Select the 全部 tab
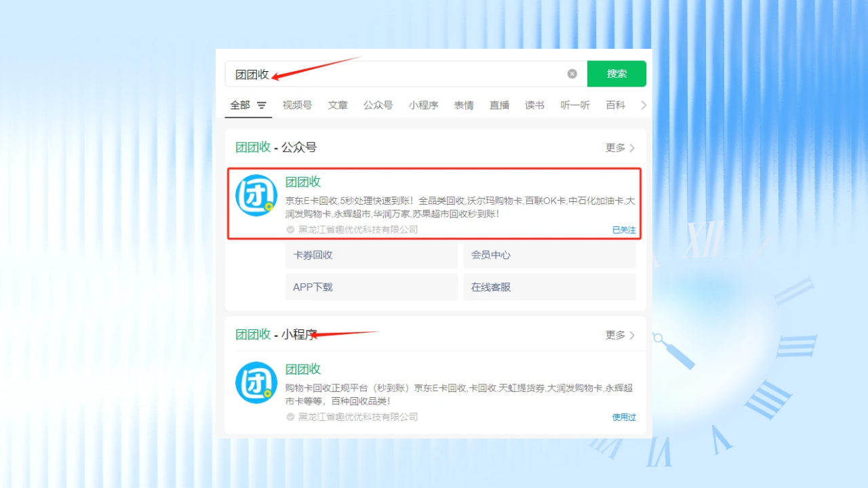 click(240, 105)
